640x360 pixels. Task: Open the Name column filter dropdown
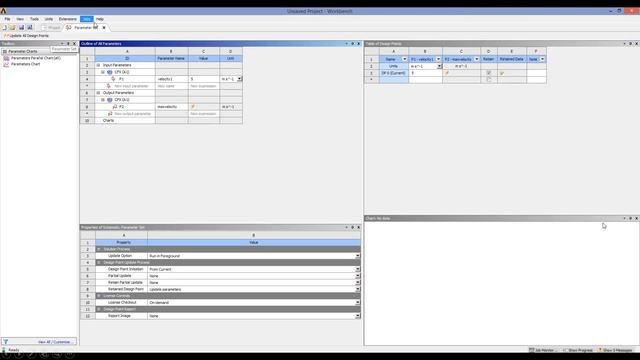(x=404, y=59)
